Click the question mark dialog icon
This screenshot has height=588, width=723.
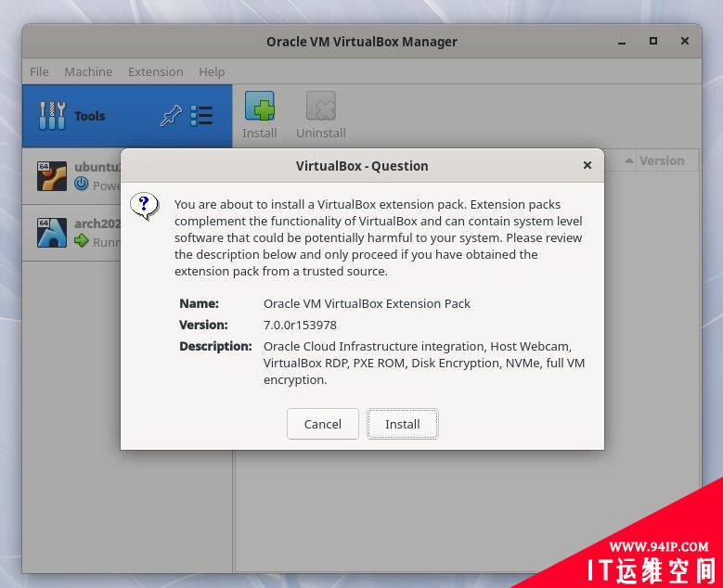click(x=145, y=206)
